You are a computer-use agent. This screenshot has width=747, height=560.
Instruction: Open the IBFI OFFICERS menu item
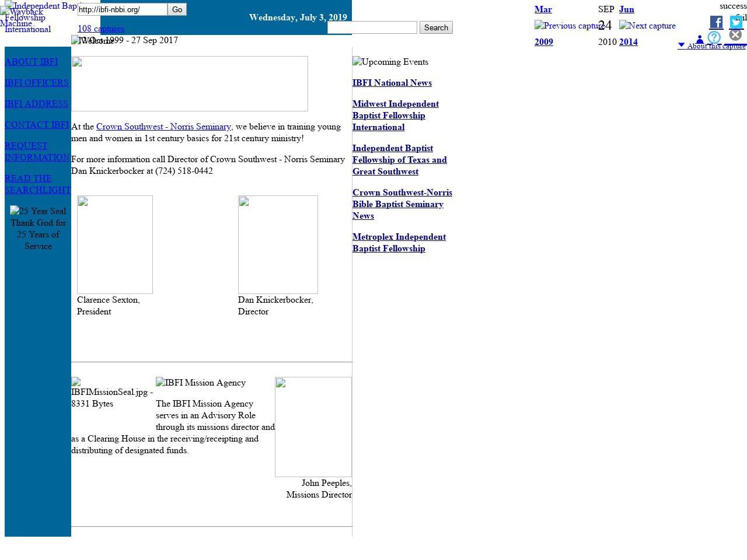click(x=36, y=83)
